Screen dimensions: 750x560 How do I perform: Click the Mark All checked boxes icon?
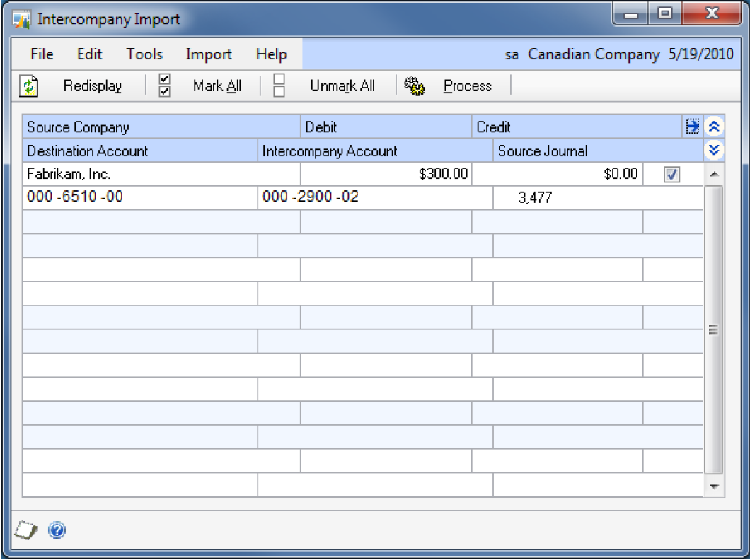click(164, 86)
